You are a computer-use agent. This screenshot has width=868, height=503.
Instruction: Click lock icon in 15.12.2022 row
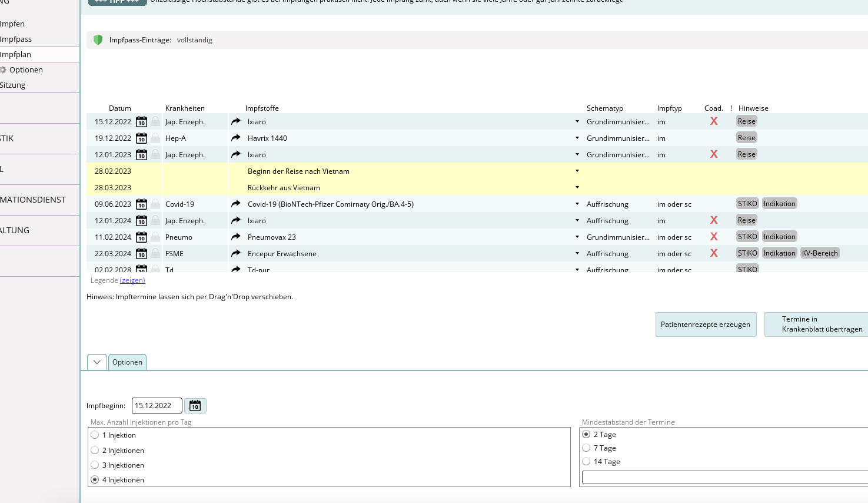pos(155,121)
